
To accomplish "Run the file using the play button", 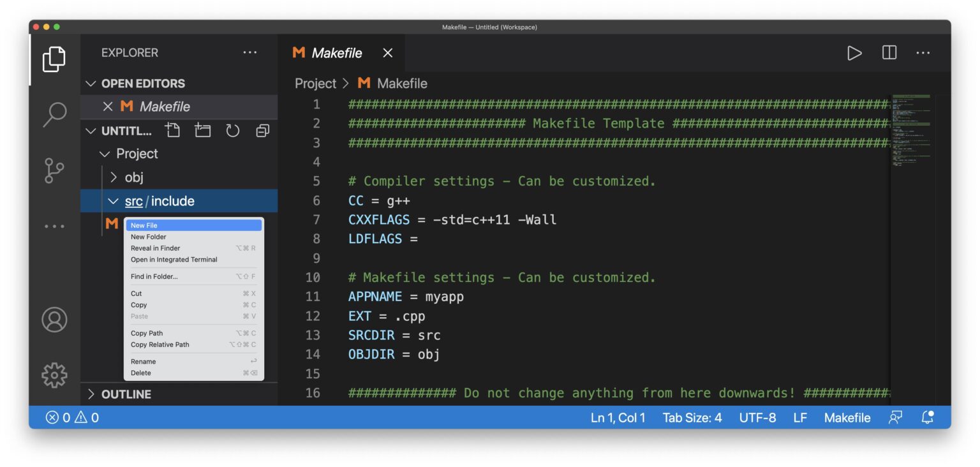I will 855,53.
